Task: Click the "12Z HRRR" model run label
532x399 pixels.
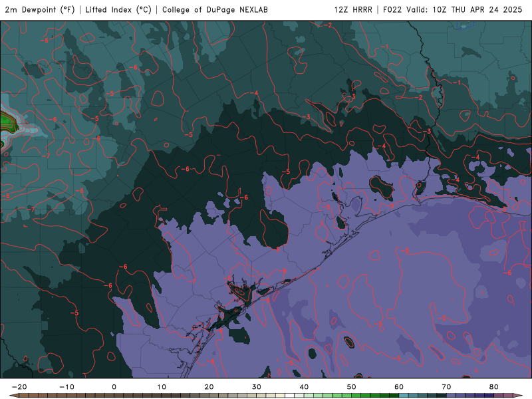Action: (x=353, y=9)
